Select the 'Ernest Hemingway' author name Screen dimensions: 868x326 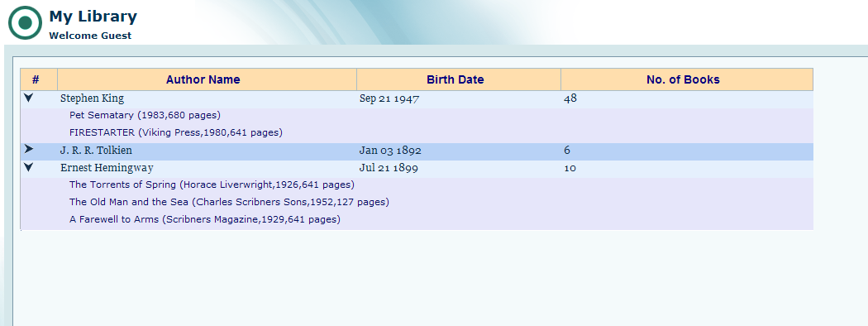tap(107, 168)
